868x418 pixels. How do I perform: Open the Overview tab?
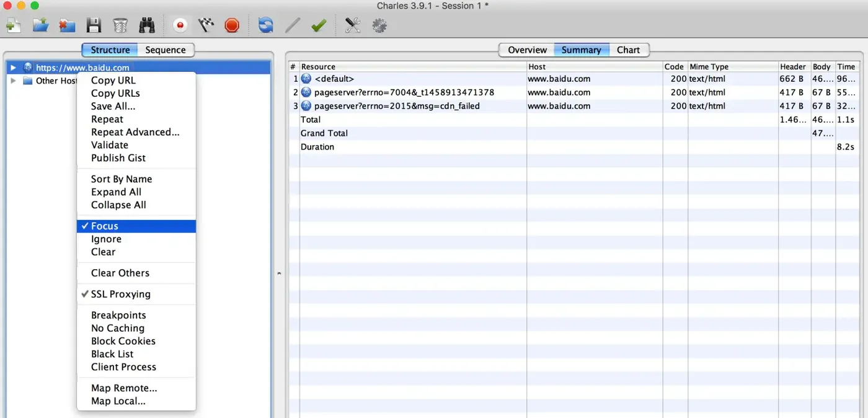point(527,50)
